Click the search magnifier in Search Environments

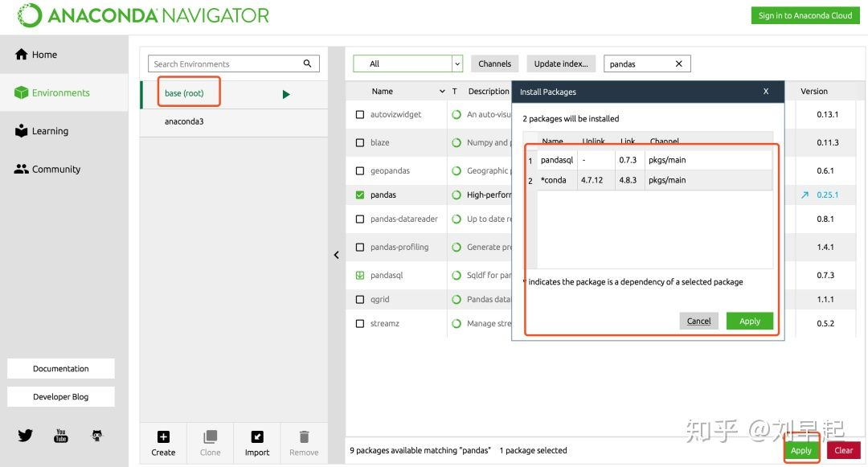(307, 63)
